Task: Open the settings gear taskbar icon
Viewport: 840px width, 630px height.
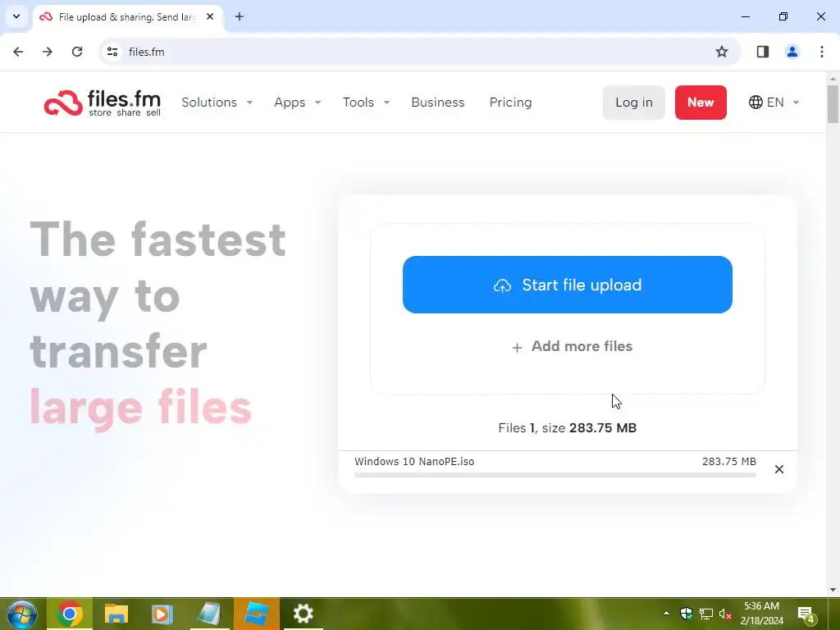Action: (x=304, y=614)
